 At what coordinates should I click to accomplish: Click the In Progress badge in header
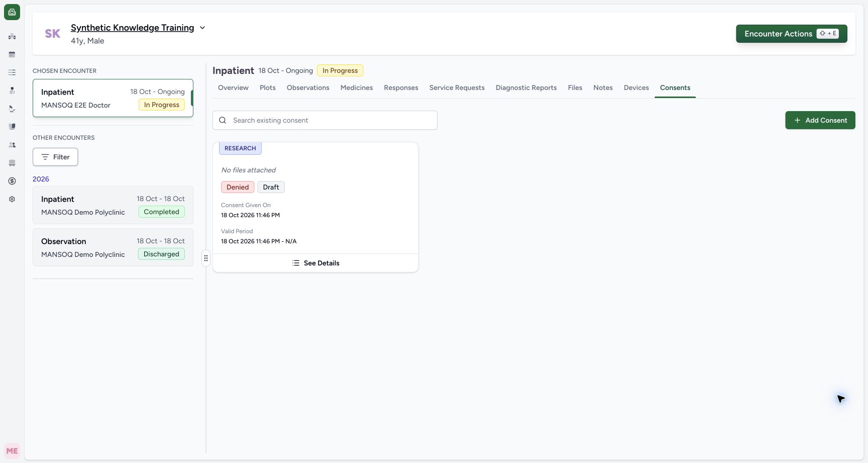click(340, 70)
